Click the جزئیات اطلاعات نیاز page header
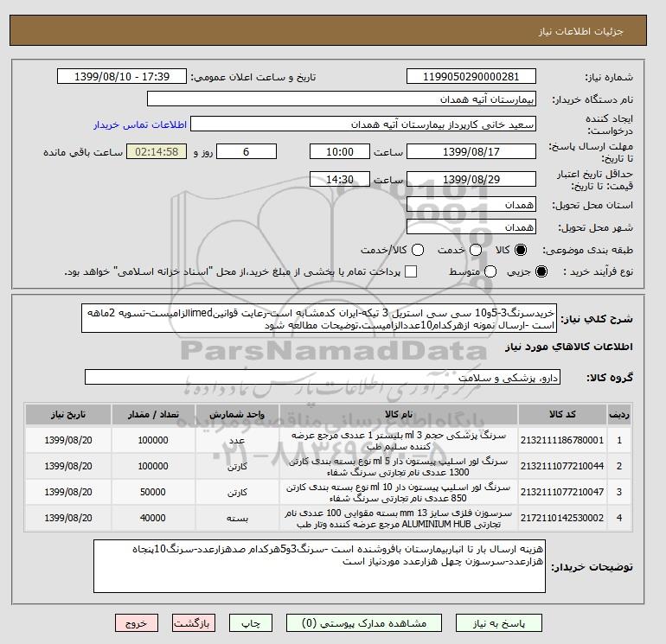Image resolution: width=666 pixels, height=644 pixels. point(580,31)
